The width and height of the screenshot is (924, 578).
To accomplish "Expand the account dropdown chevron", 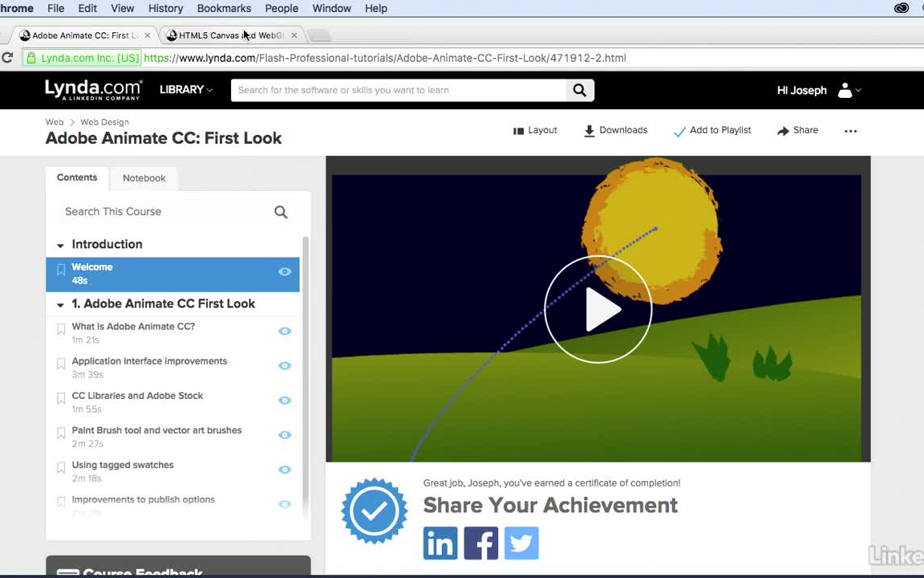I will [x=858, y=90].
